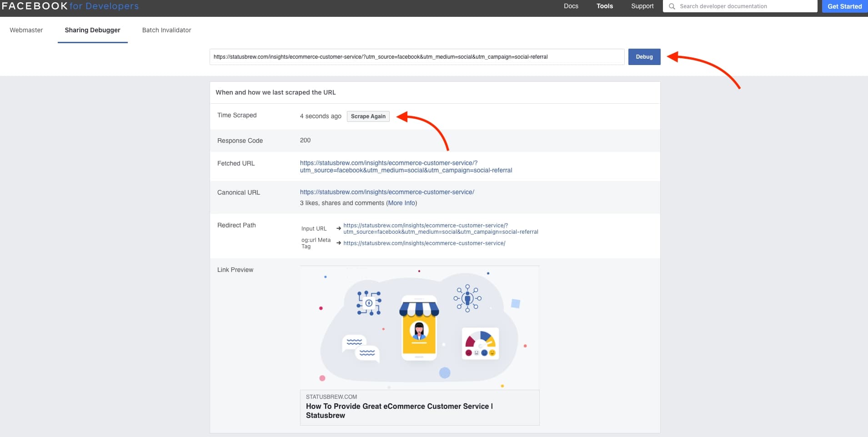This screenshot has height=437, width=868.
Task: Open the Docs menu
Action: [571, 6]
